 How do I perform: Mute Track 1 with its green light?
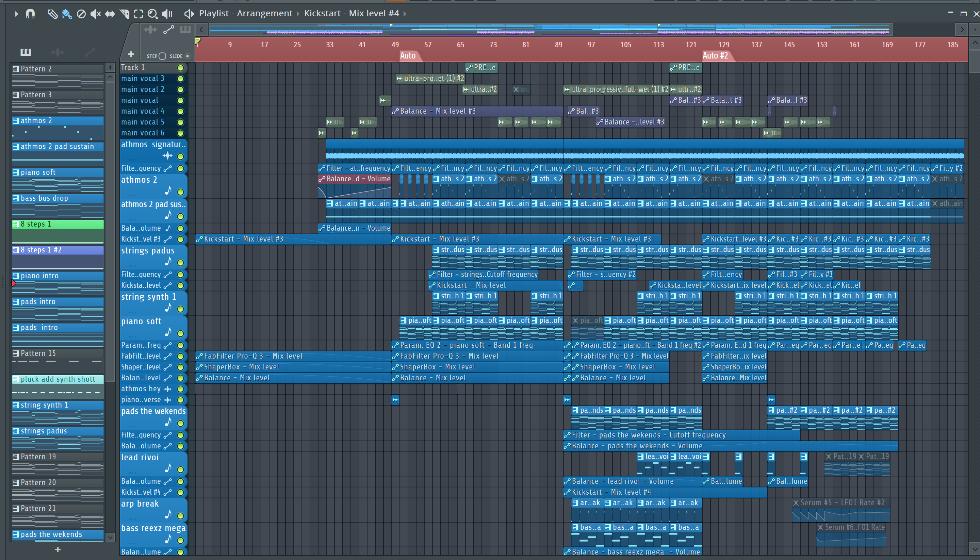click(x=180, y=68)
